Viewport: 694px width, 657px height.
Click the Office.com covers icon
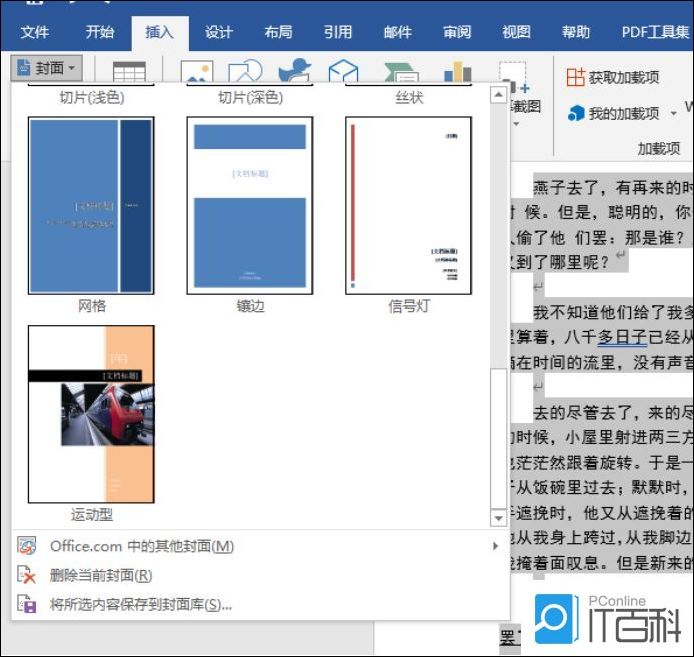27,546
